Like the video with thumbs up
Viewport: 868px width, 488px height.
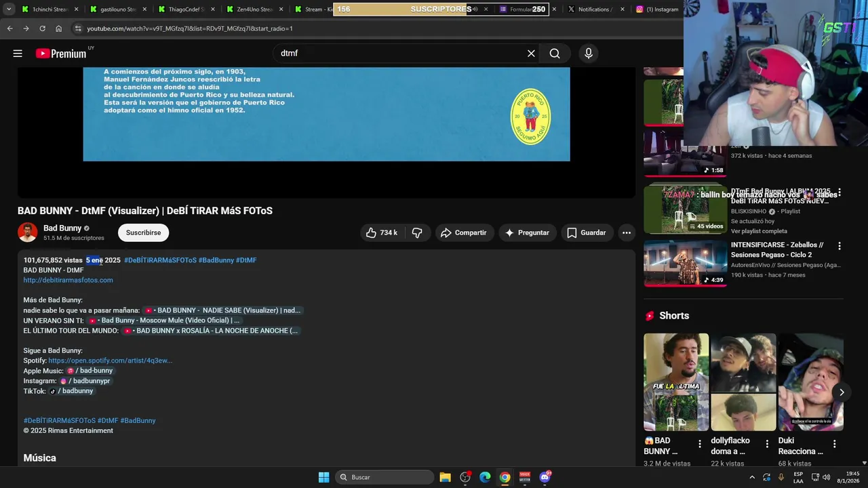pos(382,232)
